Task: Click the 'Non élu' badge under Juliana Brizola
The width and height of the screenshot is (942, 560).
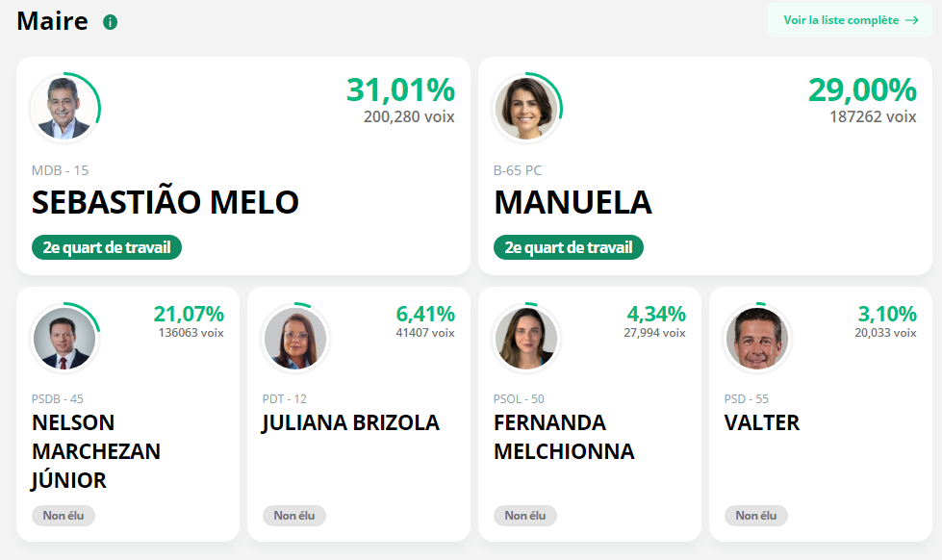Action: (294, 516)
